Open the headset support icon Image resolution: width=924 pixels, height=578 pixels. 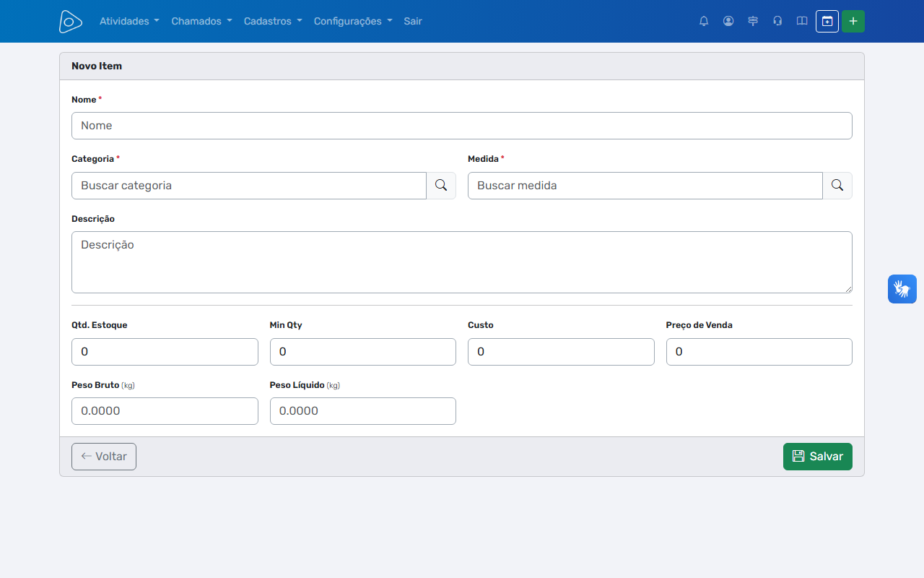tap(777, 21)
